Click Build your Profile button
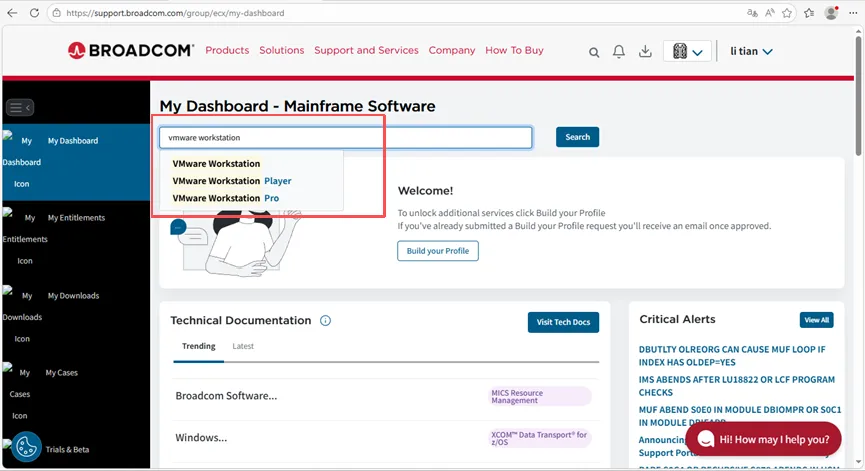This screenshot has width=865, height=471. 438,251
